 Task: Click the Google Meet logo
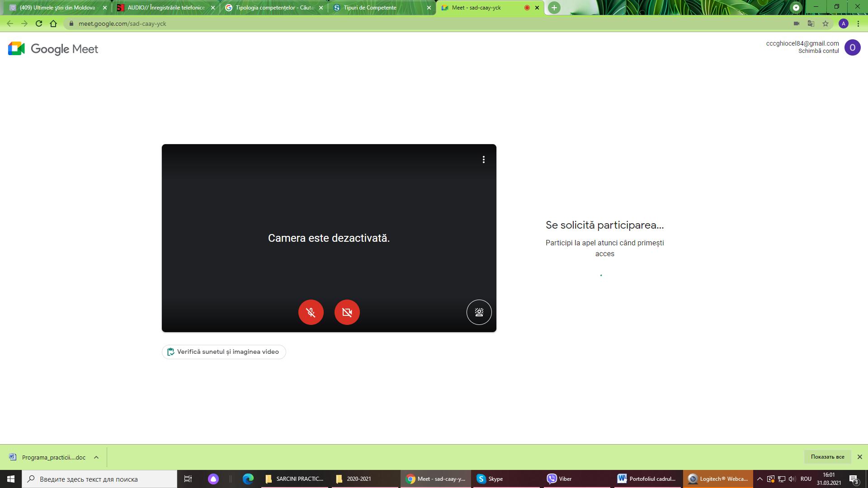tap(53, 49)
